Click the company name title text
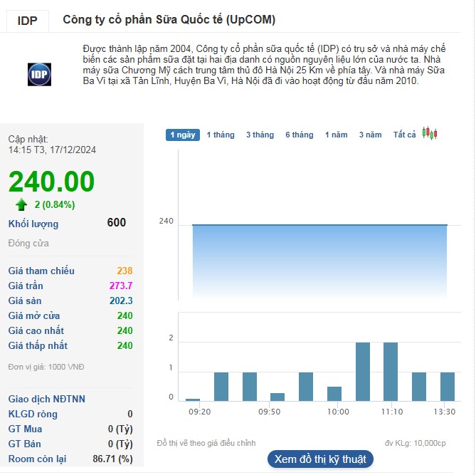This screenshot has width=476, height=475. 169,20
